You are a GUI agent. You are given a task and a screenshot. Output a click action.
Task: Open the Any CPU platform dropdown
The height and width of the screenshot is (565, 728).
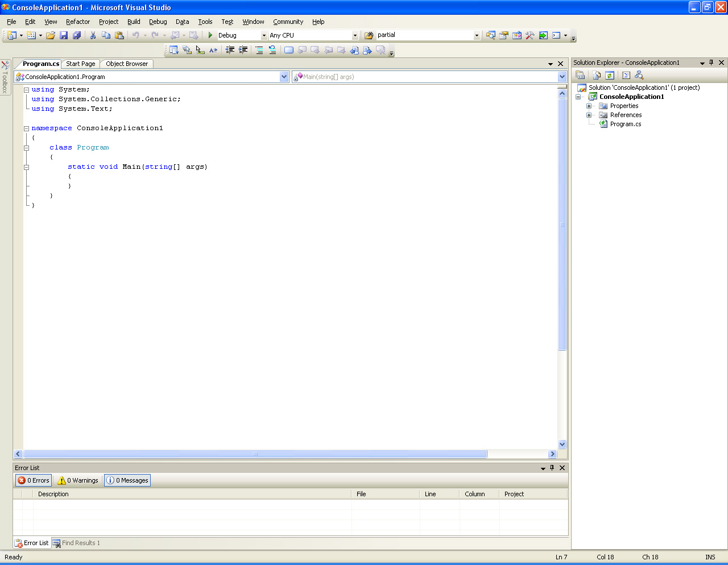click(355, 35)
